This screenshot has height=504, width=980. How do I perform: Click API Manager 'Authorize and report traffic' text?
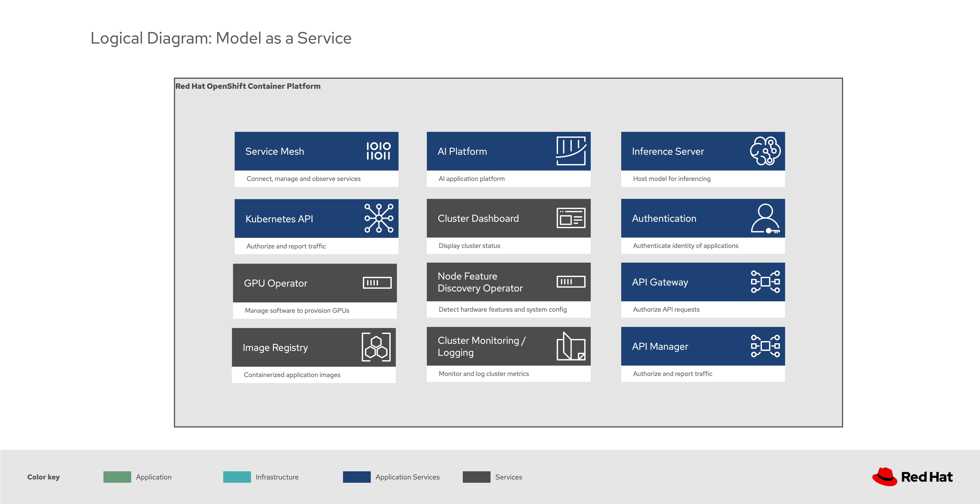tap(673, 373)
